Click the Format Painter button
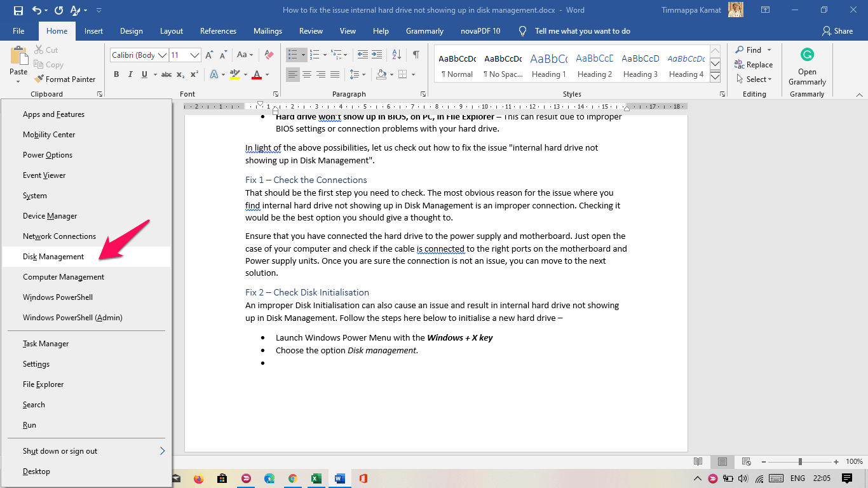This screenshot has height=488, width=868. click(65, 79)
